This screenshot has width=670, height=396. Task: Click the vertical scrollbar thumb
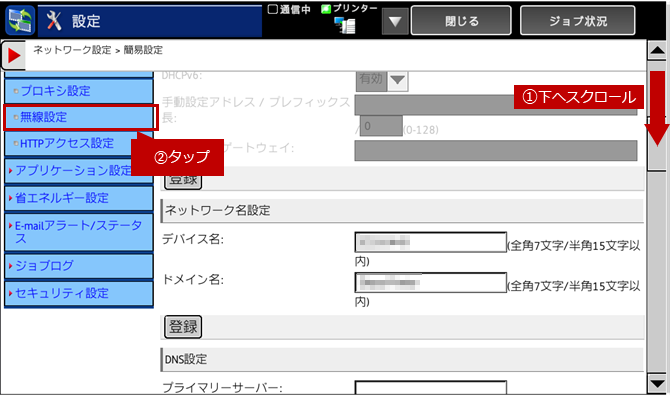(x=657, y=144)
